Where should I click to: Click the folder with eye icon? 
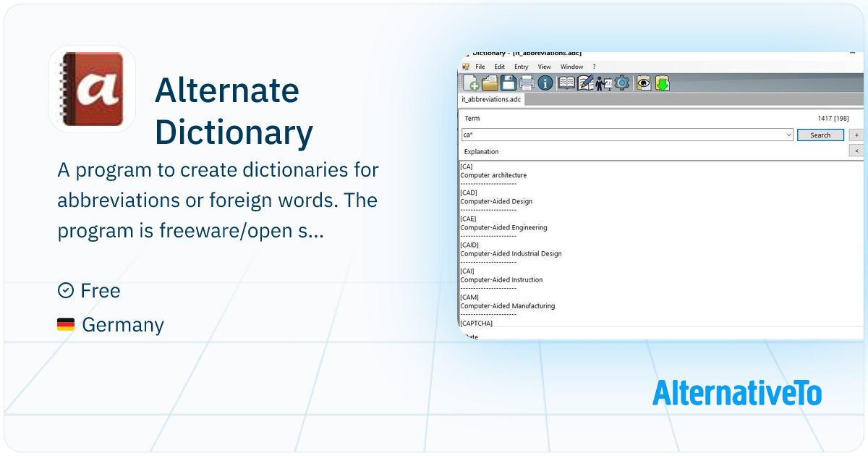[643, 83]
